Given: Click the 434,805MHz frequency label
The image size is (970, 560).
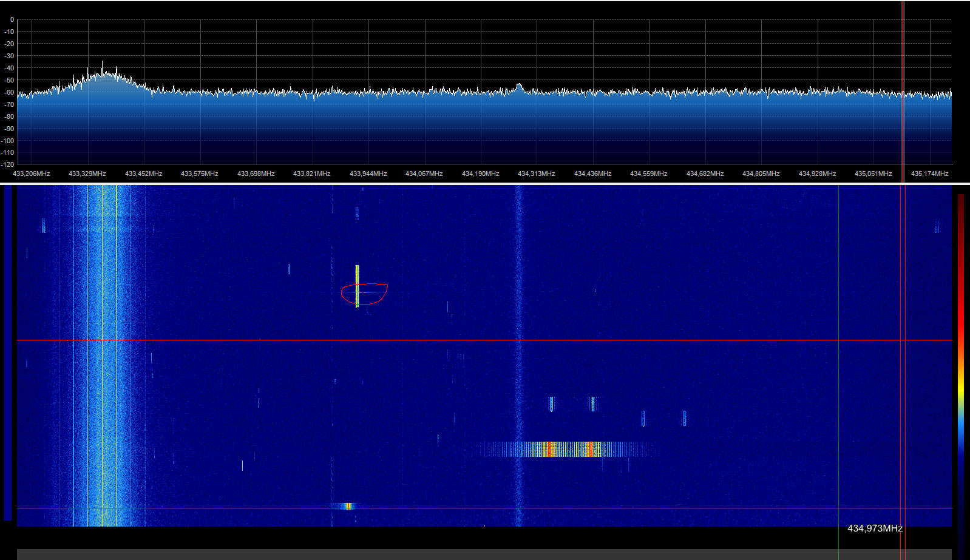Looking at the screenshot, I should [761, 174].
